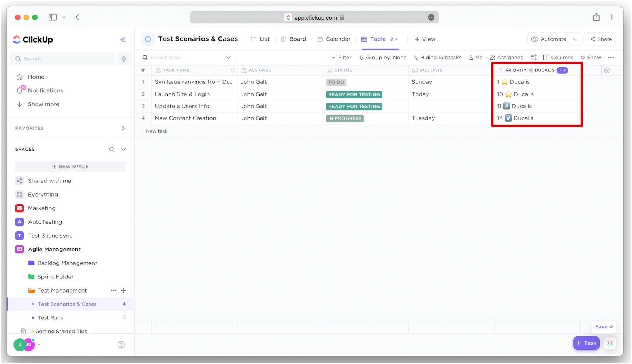Click the row height icon beside Columns
The image size is (632, 364).
tap(534, 58)
